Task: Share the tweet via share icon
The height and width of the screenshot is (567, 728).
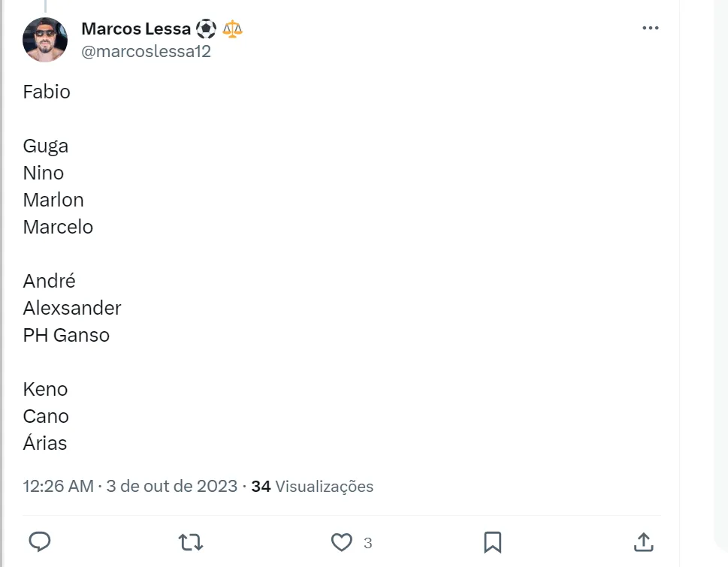Action: [x=643, y=542]
